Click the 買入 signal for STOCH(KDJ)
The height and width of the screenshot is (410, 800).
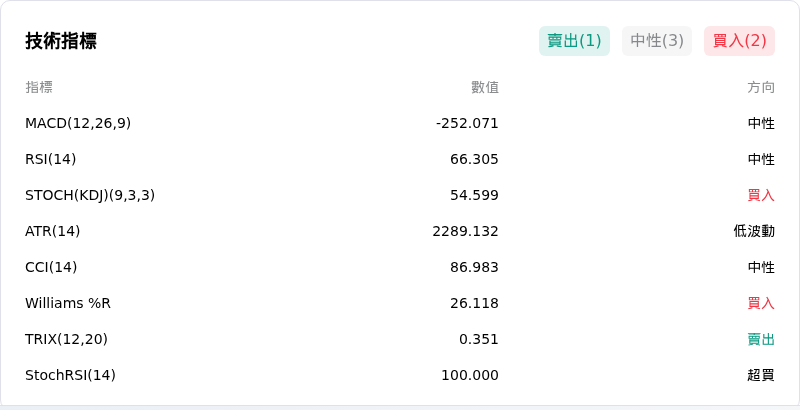click(x=761, y=195)
